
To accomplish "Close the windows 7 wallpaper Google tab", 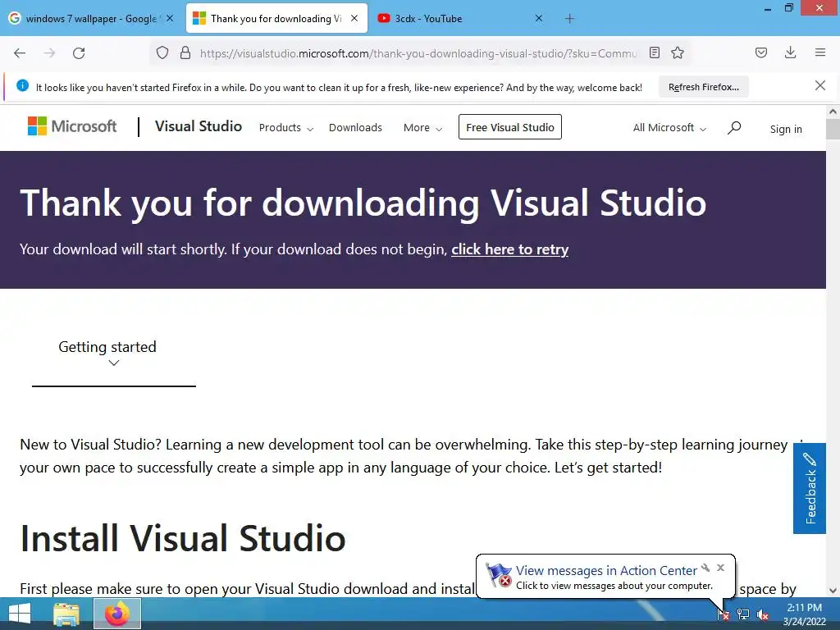I will coord(170,18).
